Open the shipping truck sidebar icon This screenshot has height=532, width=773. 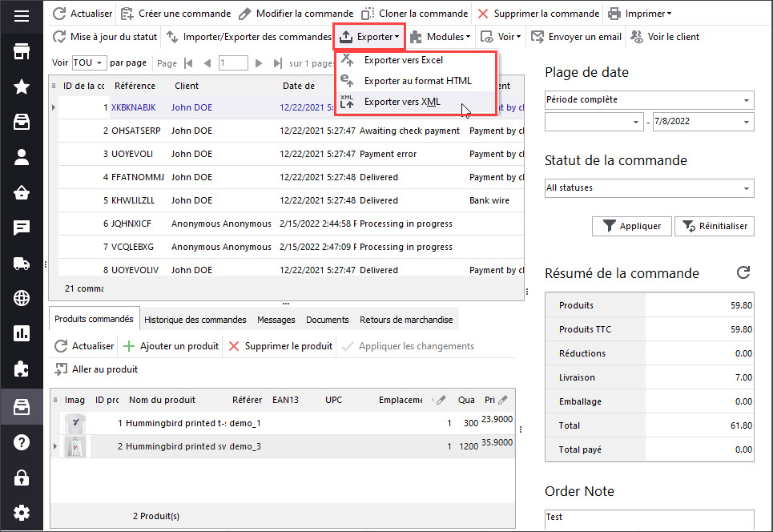pyautogui.click(x=22, y=264)
